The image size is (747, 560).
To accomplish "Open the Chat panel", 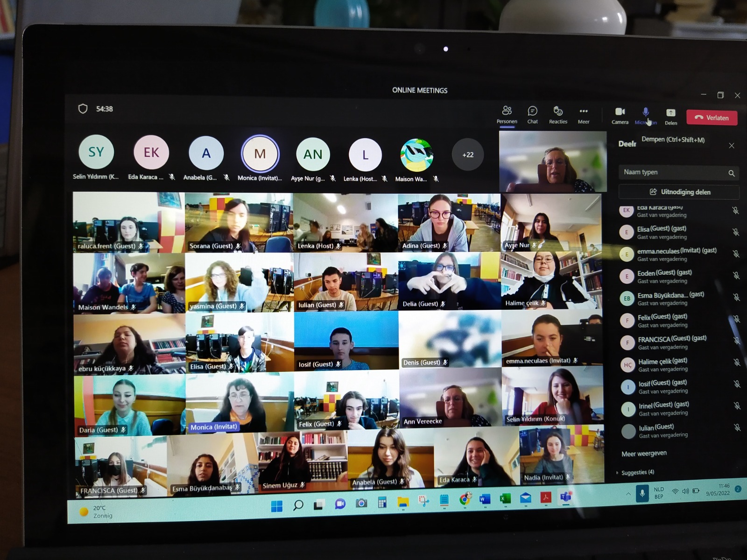I will 532,114.
